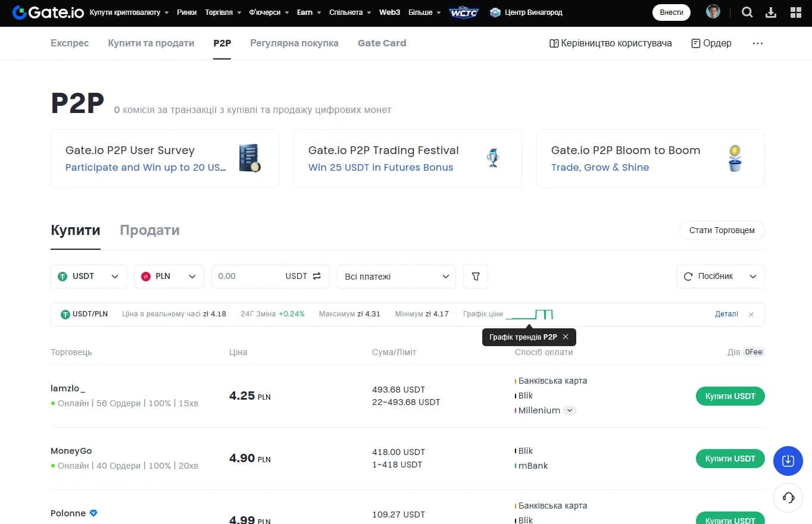The width and height of the screenshot is (812, 524).
Task: Open trader lamzlo_ profile
Action: [68, 388]
